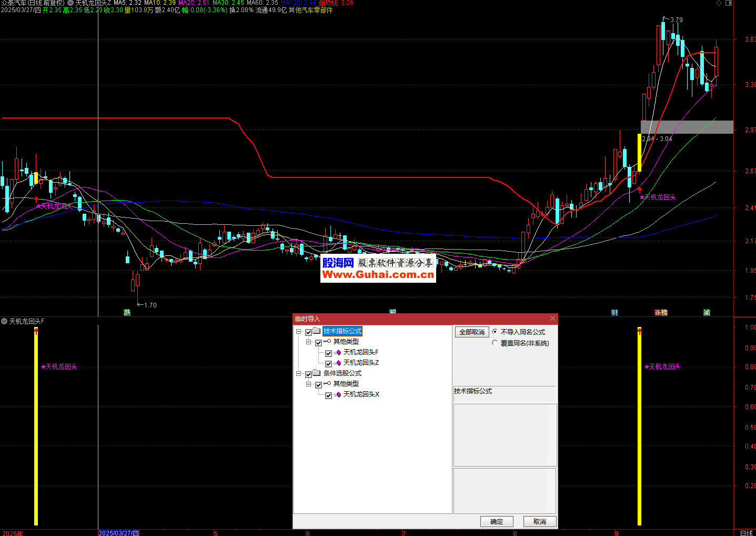Uncheck the 天机龙回头X formula checkbox
Viewport: 756px width, 536px height.
coord(328,395)
